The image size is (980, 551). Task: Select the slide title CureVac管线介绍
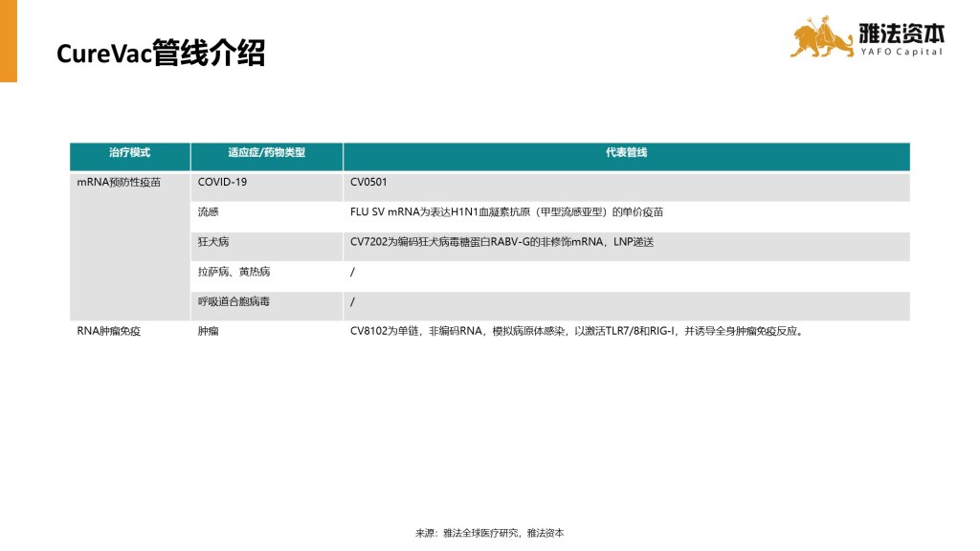click(161, 54)
